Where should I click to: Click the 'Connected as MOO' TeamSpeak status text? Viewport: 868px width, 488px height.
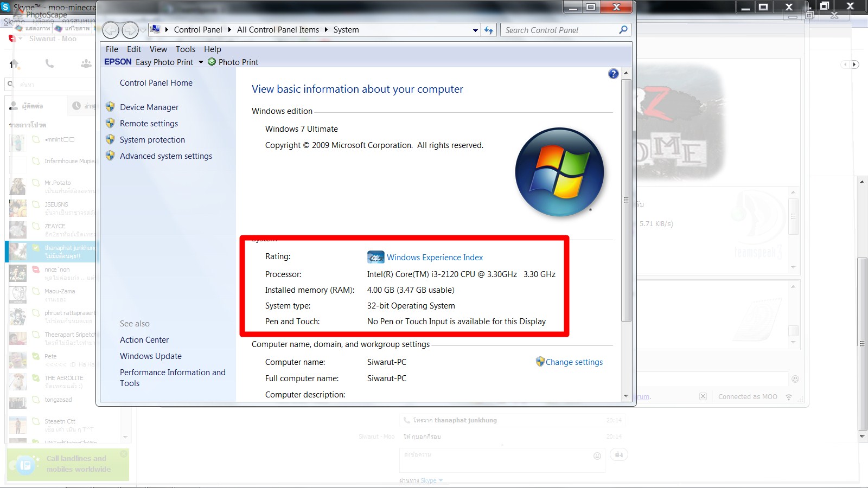(748, 397)
